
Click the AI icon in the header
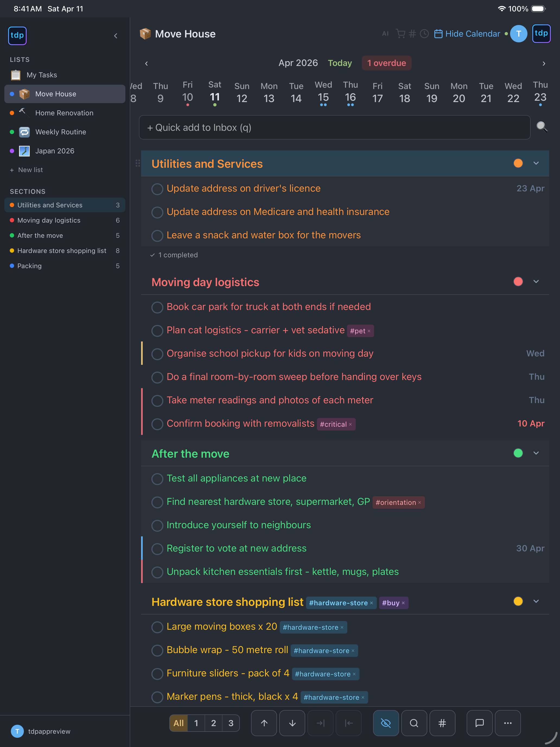(385, 33)
